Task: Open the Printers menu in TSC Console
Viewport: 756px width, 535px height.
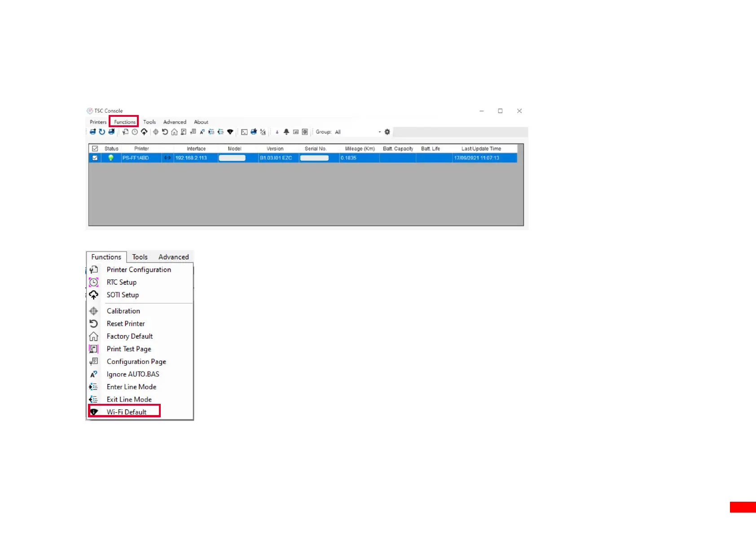Action: 98,122
